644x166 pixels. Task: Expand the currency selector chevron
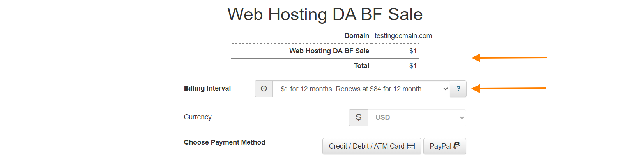pyautogui.click(x=462, y=117)
